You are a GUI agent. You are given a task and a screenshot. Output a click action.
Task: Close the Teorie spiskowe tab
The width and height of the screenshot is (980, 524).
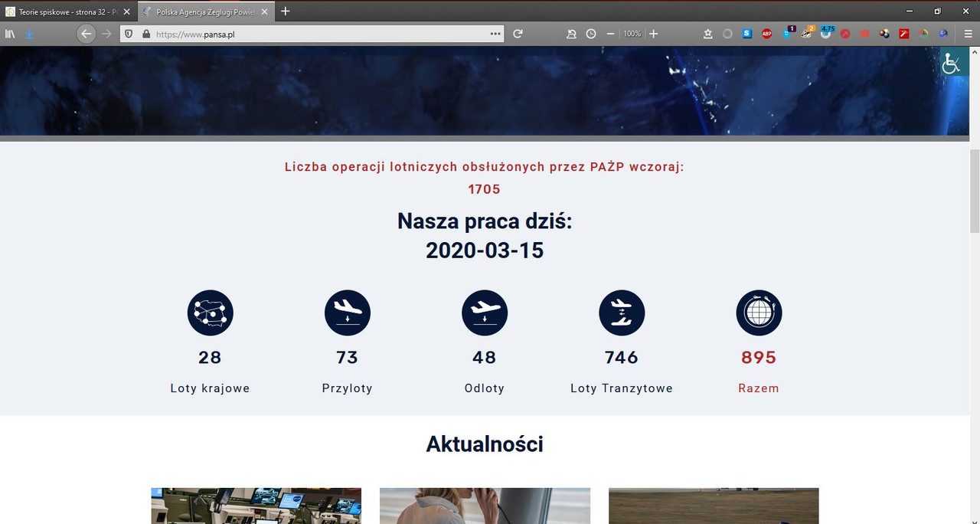coord(126,11)
